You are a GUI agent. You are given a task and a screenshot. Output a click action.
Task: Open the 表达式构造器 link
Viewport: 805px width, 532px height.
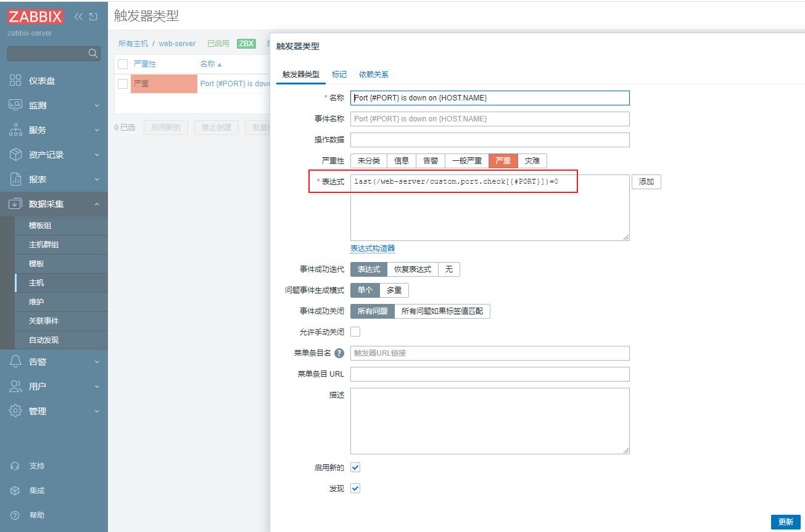click(x=373, y=248)
